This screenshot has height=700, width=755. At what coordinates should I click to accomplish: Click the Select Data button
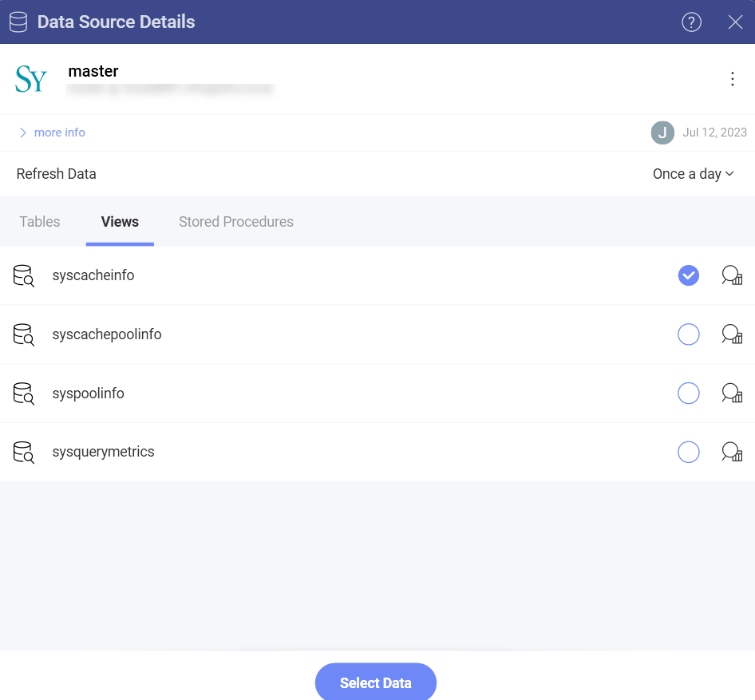[x=375, y=682]
